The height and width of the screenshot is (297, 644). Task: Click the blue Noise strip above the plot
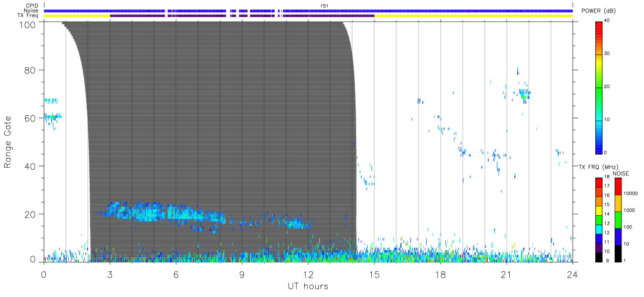tap(308, 10)
